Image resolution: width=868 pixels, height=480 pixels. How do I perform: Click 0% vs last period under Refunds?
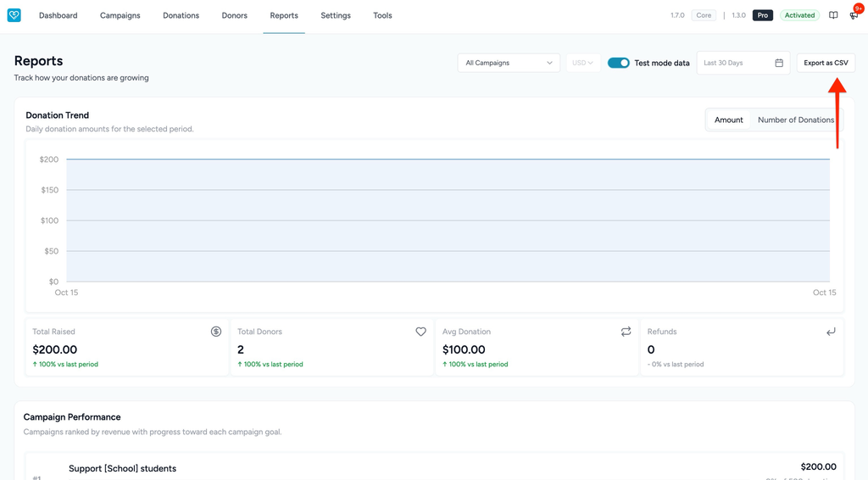(x=676, y=365)
